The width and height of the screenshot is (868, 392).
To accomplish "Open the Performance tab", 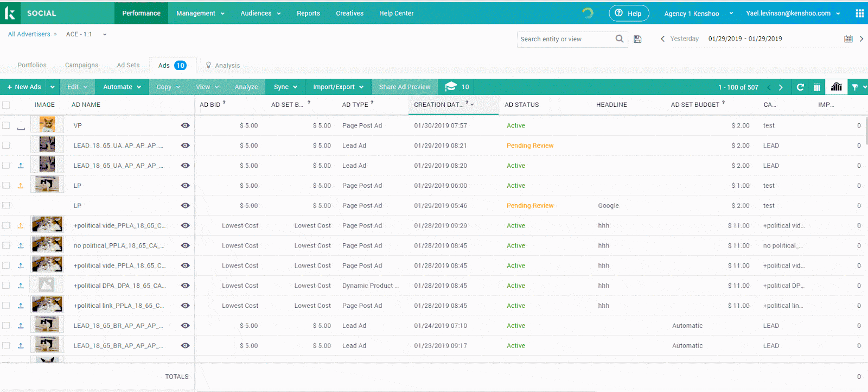I will [141, 13].
